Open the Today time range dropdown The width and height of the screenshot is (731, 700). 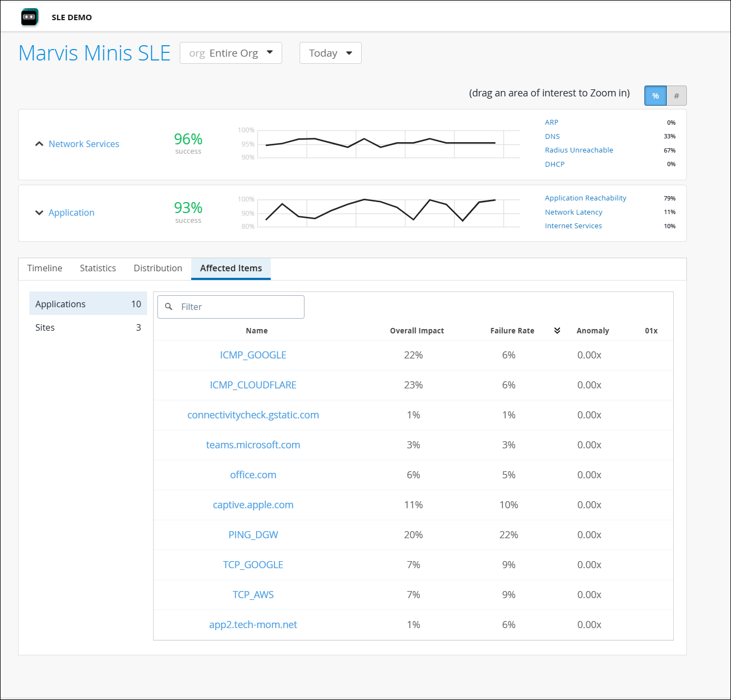point(330,53)
